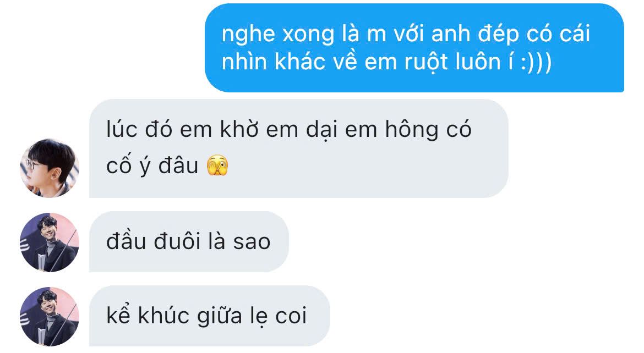
Task: Click the words 'cố ý đâu' in gray bubble
Action: point(152,166)
